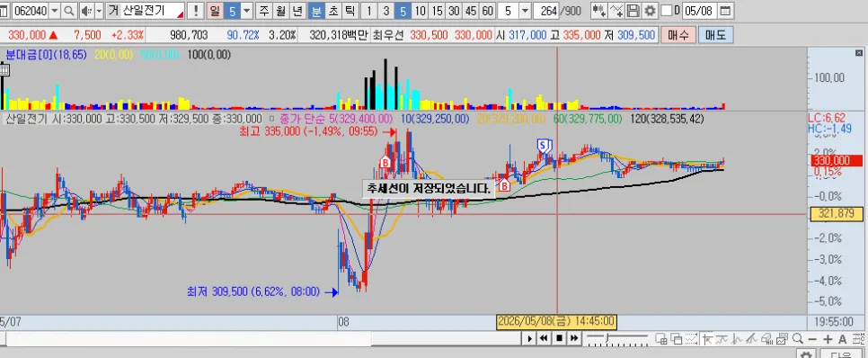The height and width of the screenshot is (358, 868).
Task: Click the 최저 309,500 low annotation
Action: pyautogui.click(x=253, y=291)
